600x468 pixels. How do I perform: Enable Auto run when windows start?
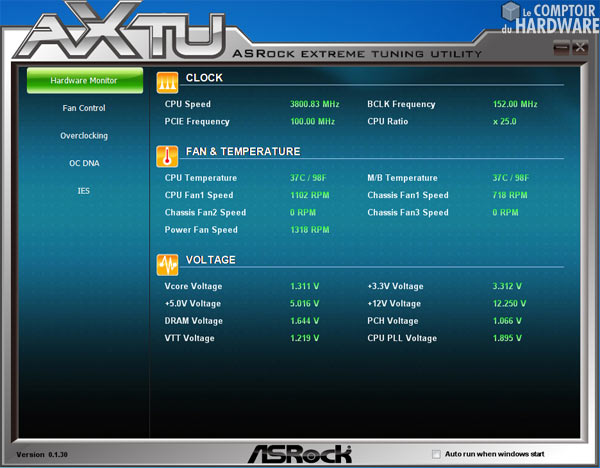pos(436,454)
